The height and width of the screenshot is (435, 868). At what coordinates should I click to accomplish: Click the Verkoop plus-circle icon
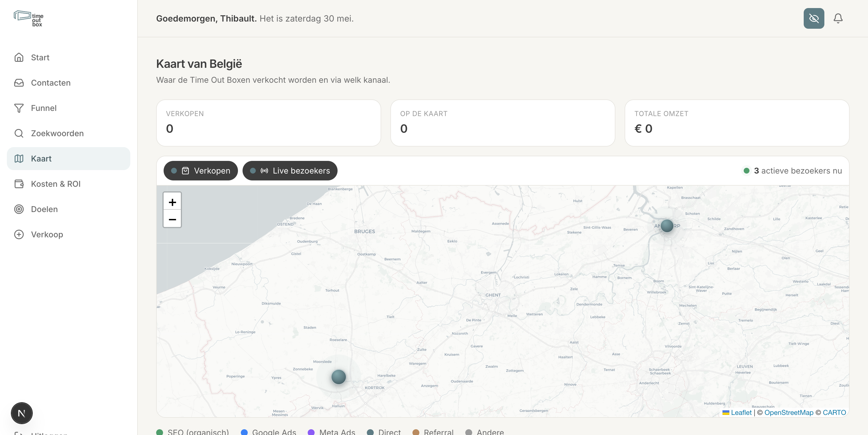click(x=19, y=234)
